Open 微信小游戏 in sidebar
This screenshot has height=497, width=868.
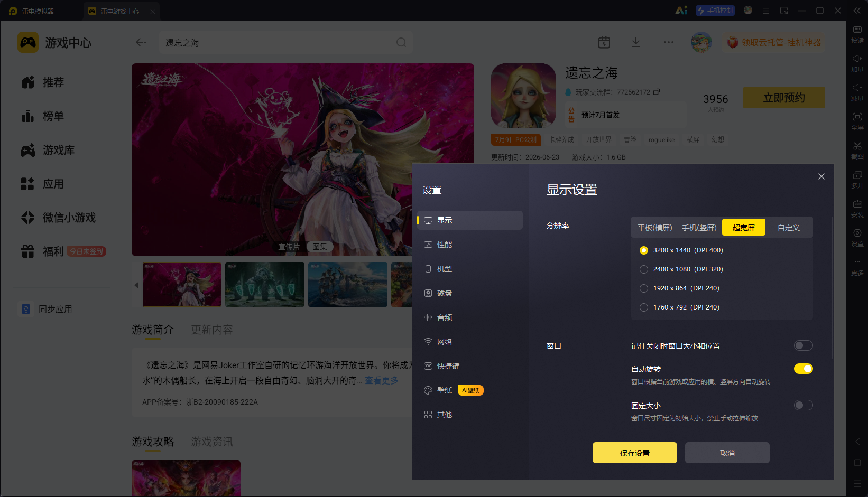tap(58, 218)
